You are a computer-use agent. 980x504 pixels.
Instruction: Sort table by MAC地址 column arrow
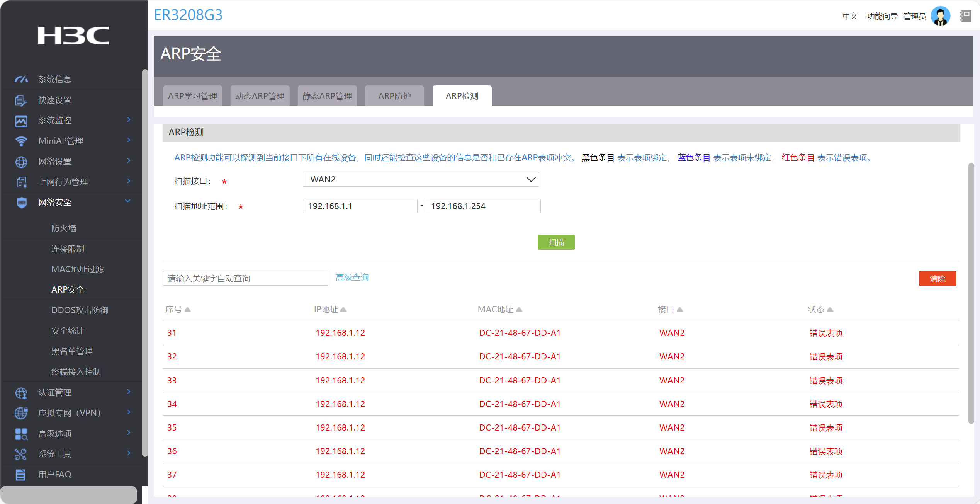point(519,310)
